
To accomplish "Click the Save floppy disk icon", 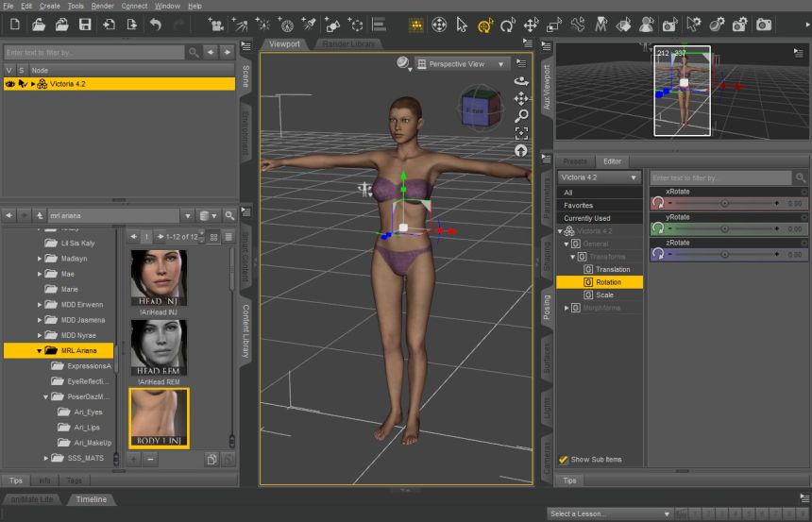I will [x=86, y=24].
